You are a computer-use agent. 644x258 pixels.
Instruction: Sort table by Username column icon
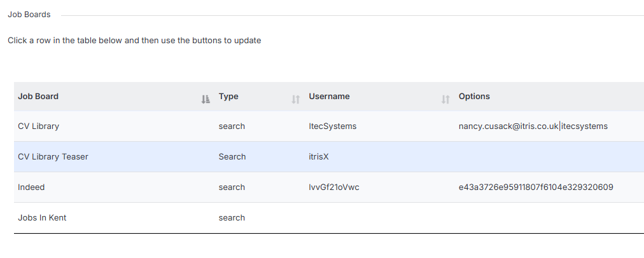(x=445, y=99)
